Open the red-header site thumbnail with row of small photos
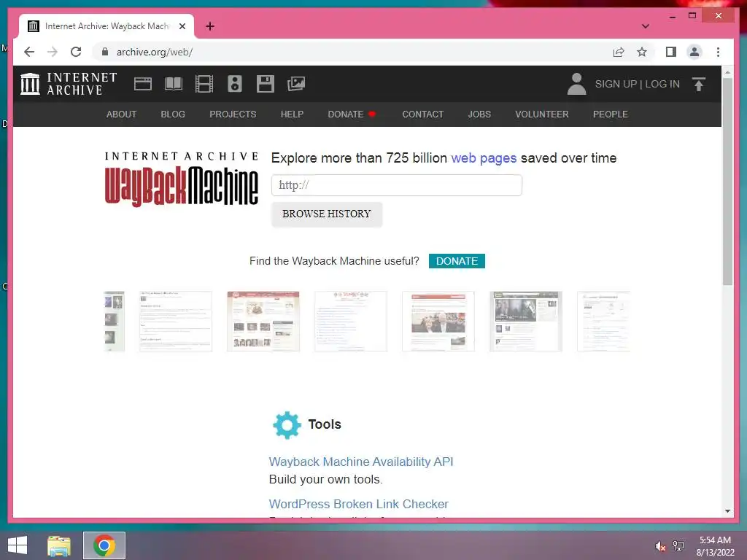The height and width of the screenshot is (560, 747). (x=263, y=322)
